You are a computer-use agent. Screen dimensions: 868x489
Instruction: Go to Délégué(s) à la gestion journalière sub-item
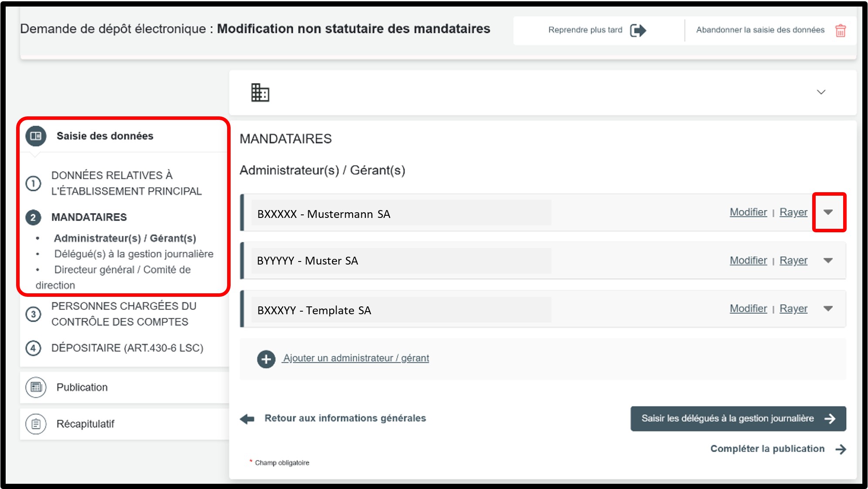pos(133,254)
